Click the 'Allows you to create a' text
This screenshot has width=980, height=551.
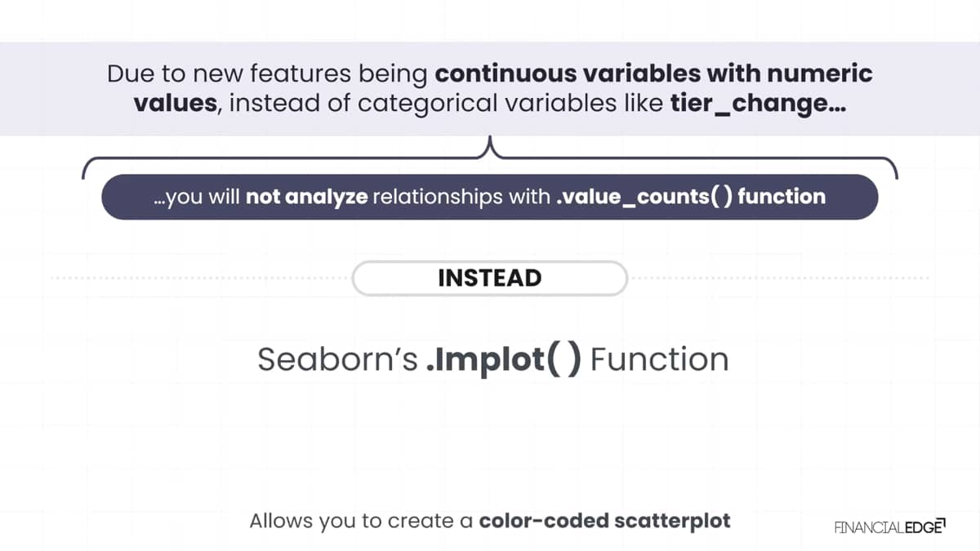pos(362,521)
